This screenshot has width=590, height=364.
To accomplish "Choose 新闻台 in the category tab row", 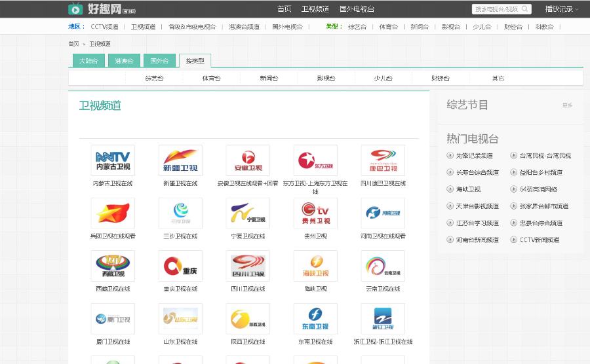I will pos(269,78).
